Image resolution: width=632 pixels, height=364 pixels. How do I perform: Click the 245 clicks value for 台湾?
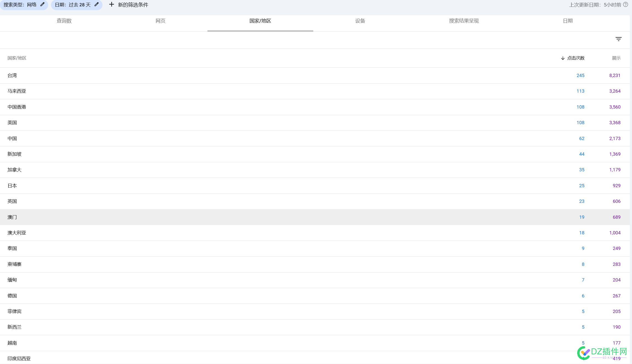tap(580, 75)
